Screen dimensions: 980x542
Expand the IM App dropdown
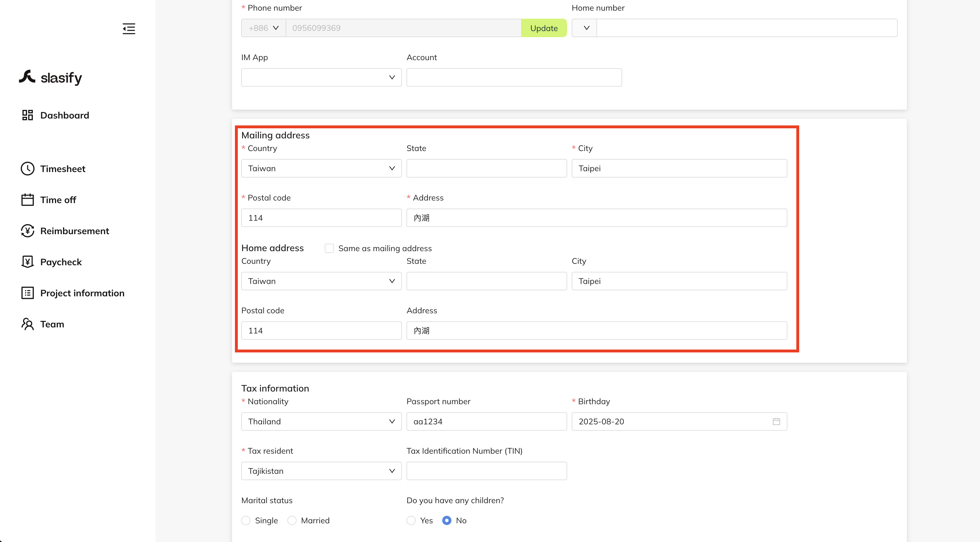click(322, 78)
